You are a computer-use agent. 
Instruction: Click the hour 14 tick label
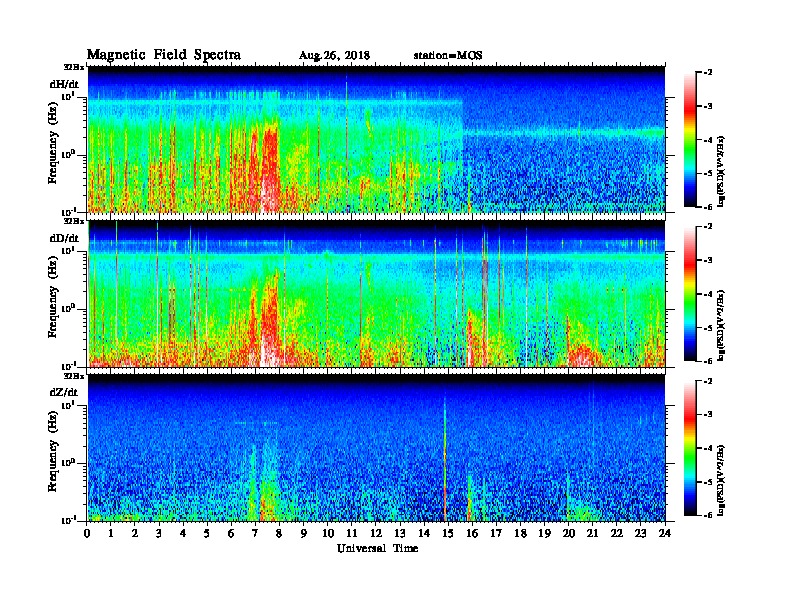424,533
